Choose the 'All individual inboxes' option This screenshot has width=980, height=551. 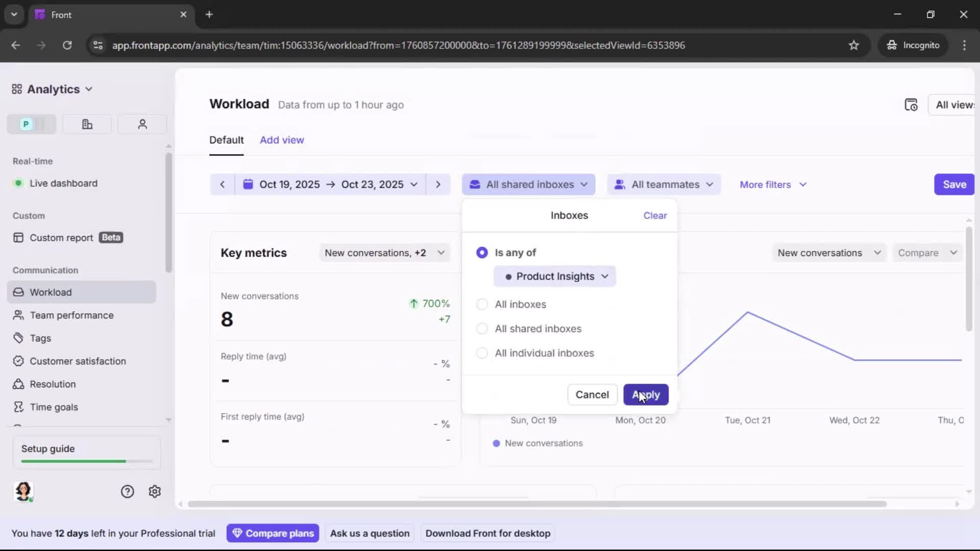482,353
